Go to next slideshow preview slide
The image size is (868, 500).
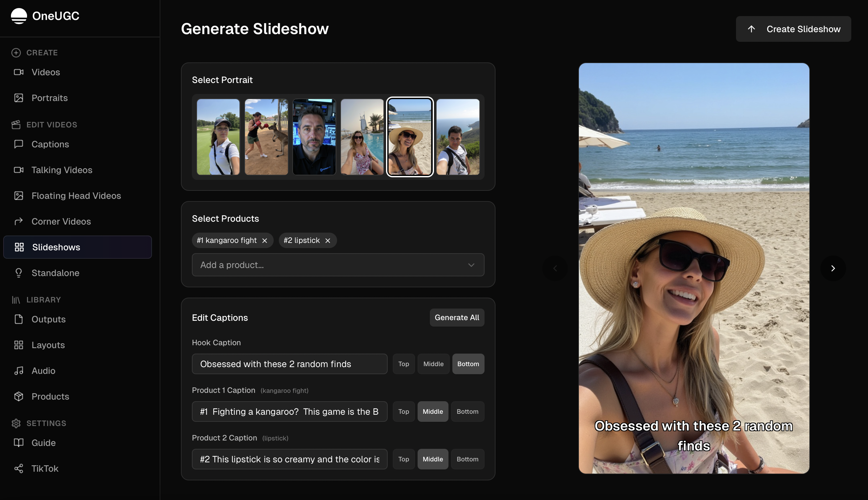click(833, 268)
